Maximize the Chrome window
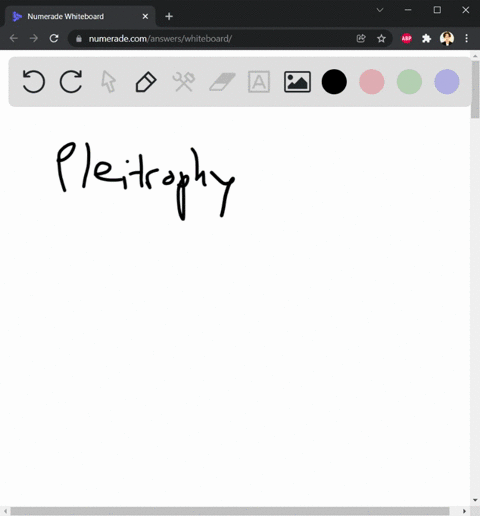 (x=437, y=10)
